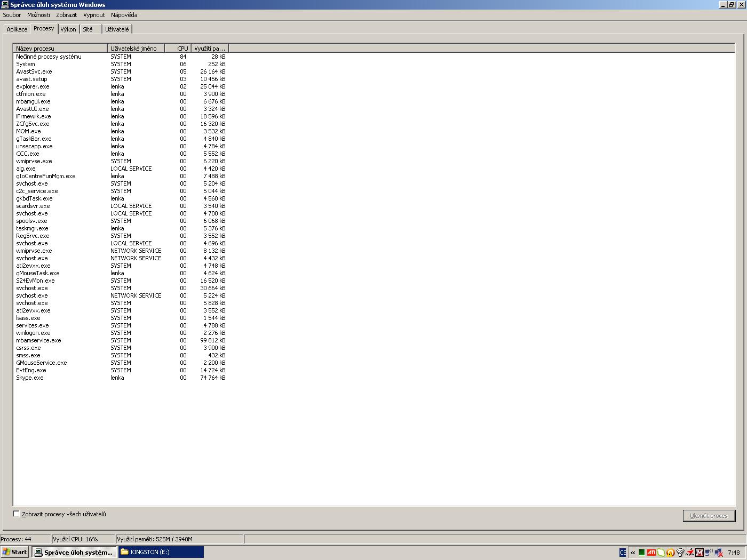The image size is (747, 560).
Task: Open the Možnosti menu
Action: click(x=38, y=15)
